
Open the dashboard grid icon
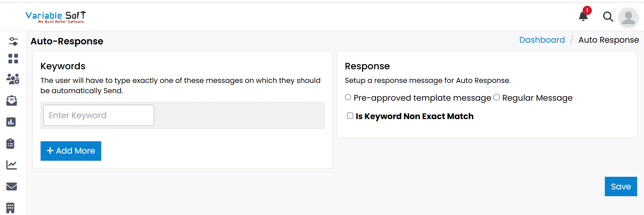coord(13,59)
